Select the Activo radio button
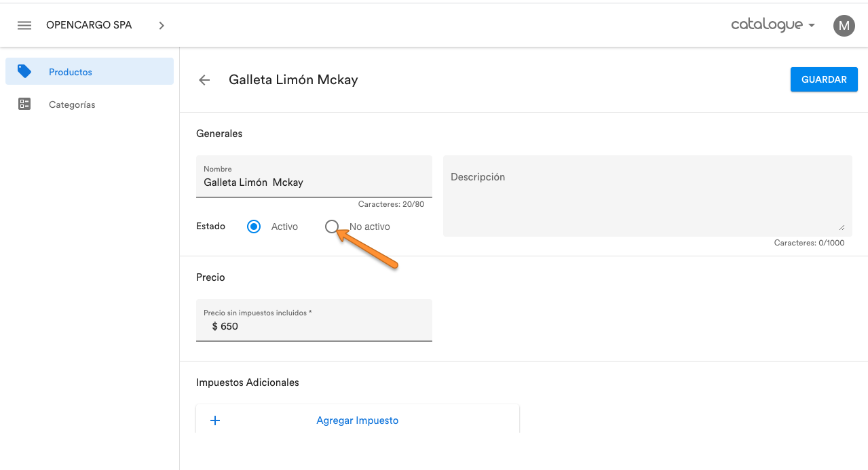The width and height of the screenshot is (868, 470). (x=254, y=227)
